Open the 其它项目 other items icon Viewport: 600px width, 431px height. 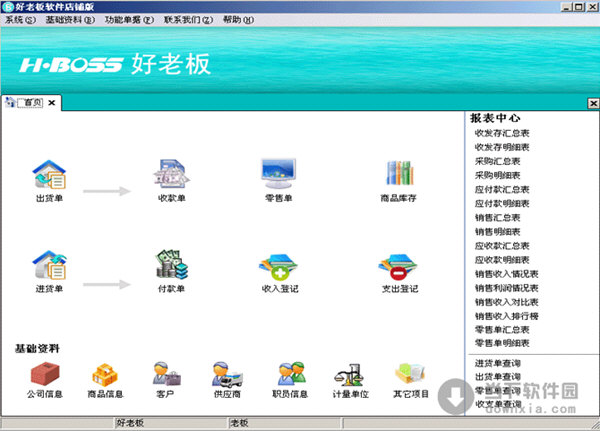pos(410,374)
